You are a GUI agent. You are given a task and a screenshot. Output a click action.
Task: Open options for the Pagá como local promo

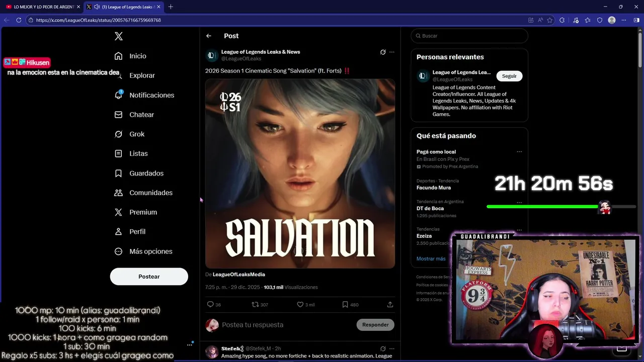[x=519, y=152]
